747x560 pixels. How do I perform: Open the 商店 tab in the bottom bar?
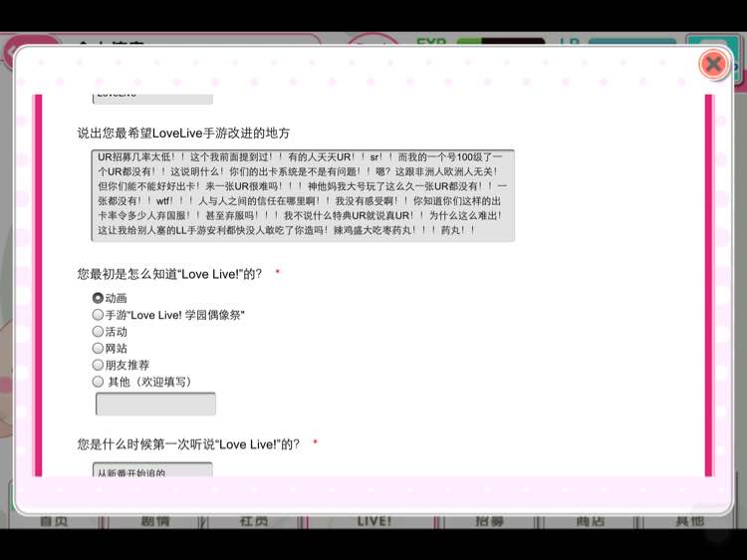591,521
